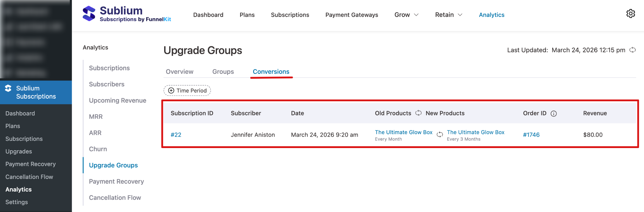The image size is (644, 212).
Task: Click the swap icon between Glow Box products
Action: 440,135
